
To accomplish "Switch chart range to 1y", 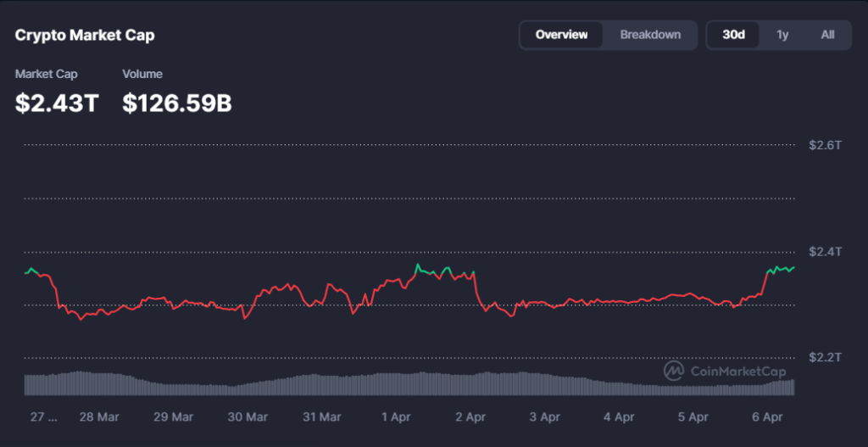I will pos(782,35).
